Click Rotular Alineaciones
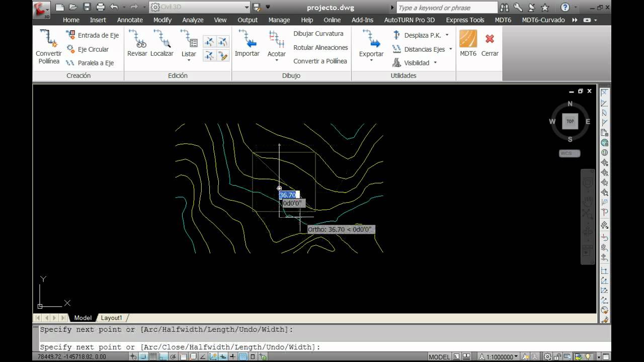Screen dimensions: 644x362 320,47
